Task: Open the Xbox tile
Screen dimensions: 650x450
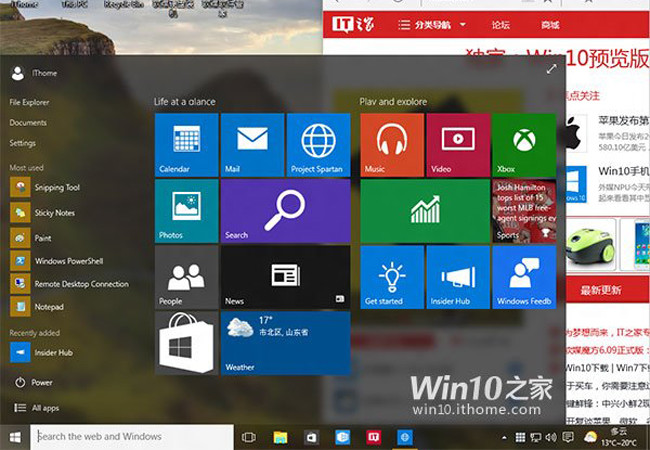Action: tap(524, 145)
